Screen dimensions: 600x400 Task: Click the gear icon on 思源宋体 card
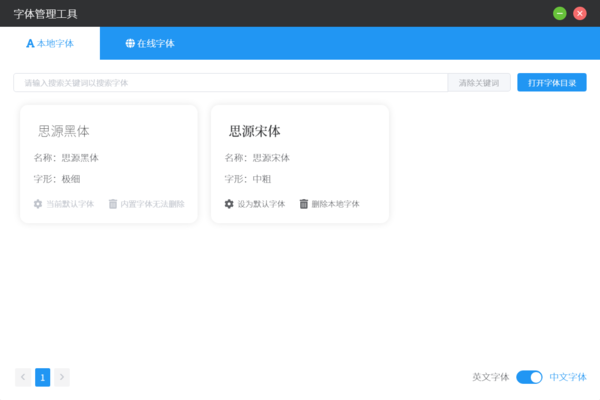(229, 204)
